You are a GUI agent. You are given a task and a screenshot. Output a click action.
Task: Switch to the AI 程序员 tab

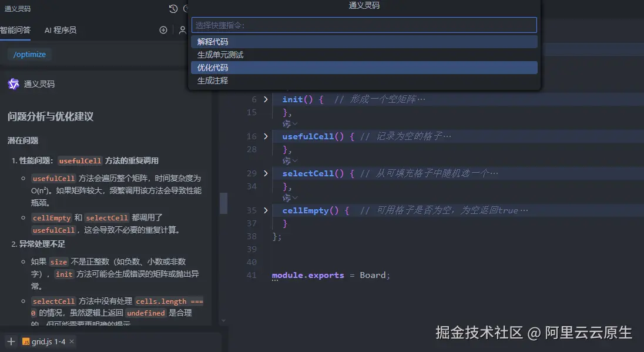pos(61,30)
